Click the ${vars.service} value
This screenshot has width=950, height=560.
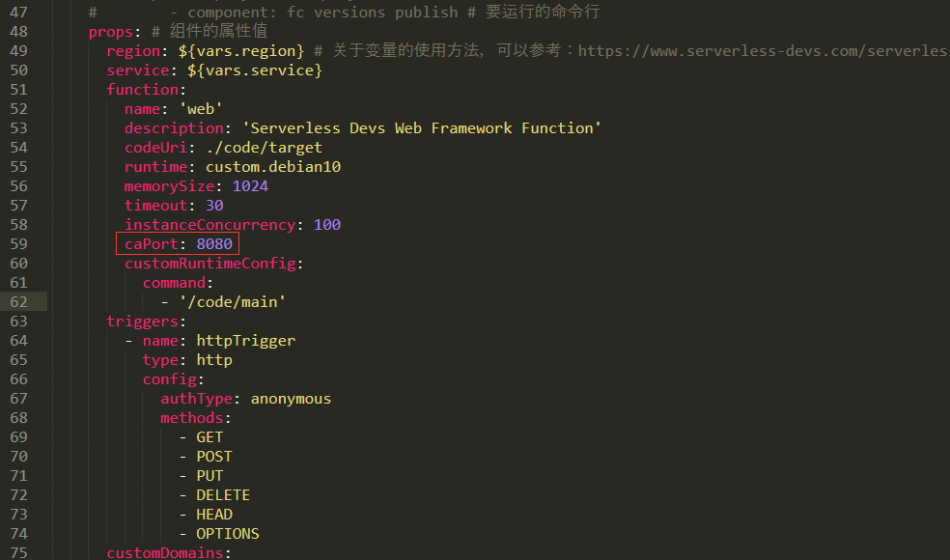pos(255,70)
